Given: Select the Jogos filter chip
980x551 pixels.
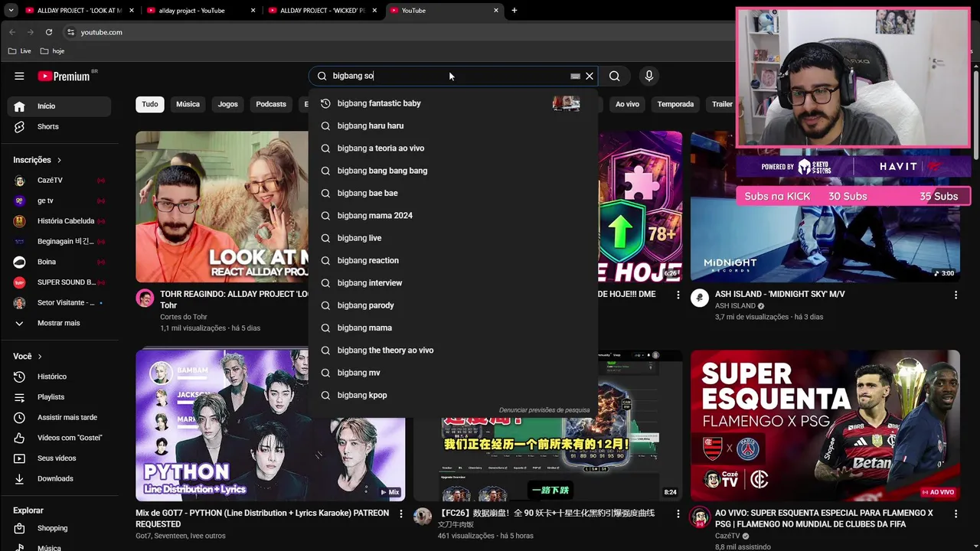Looking at the screenshot, I should click(x=228, y=104).
